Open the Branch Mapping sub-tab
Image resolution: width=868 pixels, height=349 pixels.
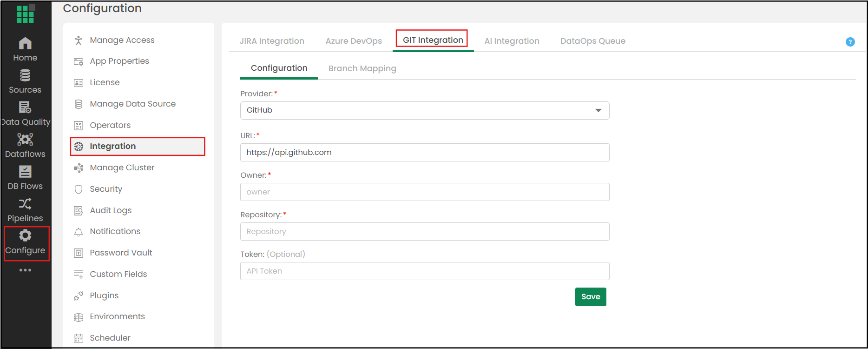362,68
